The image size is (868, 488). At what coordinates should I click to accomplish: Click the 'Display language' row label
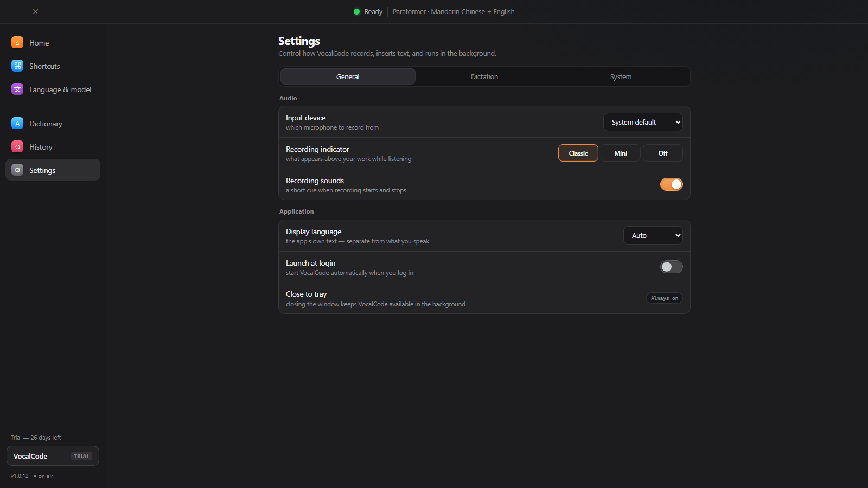(x=314, y=232)
